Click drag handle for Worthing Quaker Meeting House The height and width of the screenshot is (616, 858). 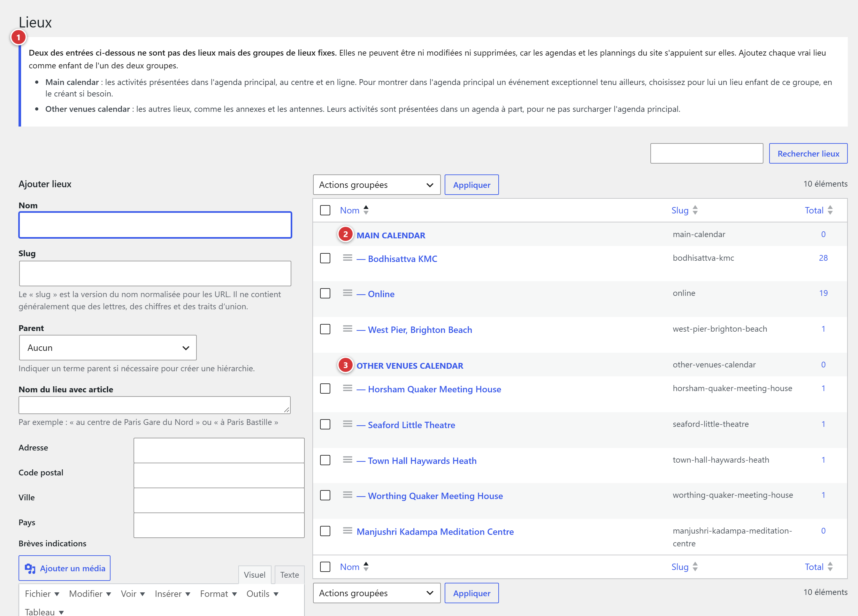click(x=347, y=495)
